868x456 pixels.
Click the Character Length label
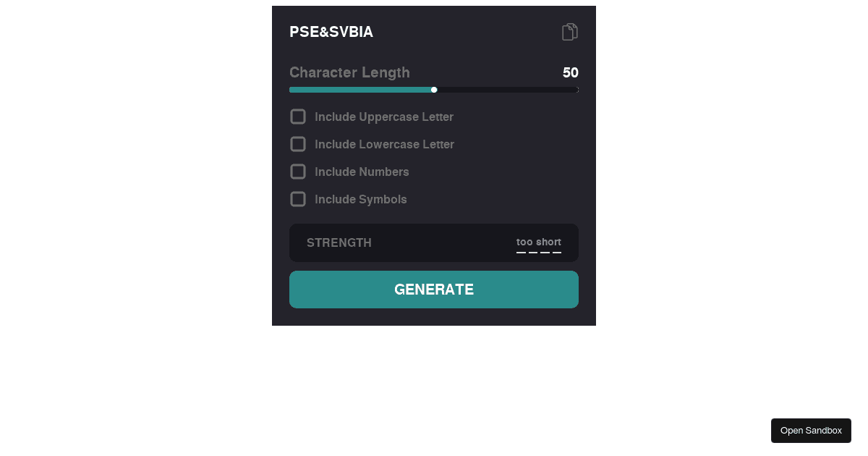click(349, 72)
